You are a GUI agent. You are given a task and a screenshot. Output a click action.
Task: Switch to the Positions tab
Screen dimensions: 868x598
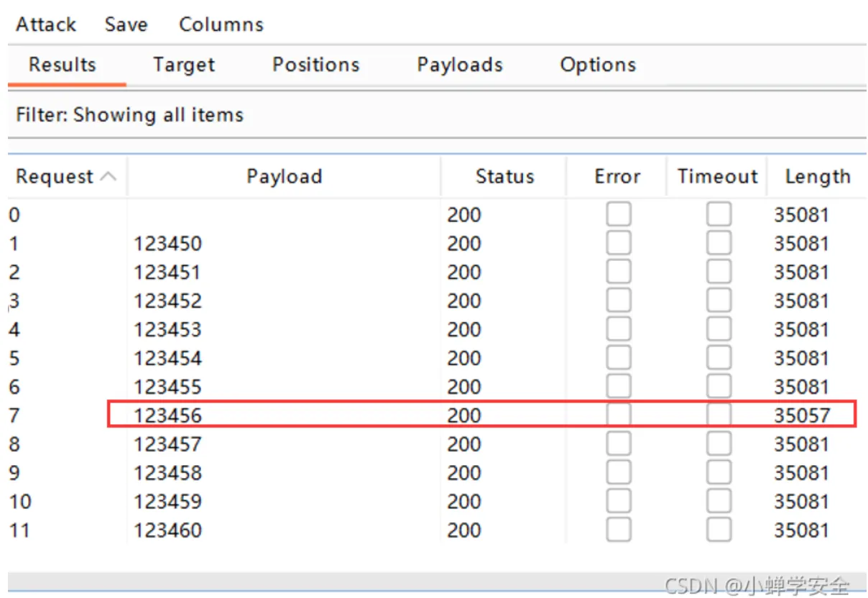click(315, 65)
